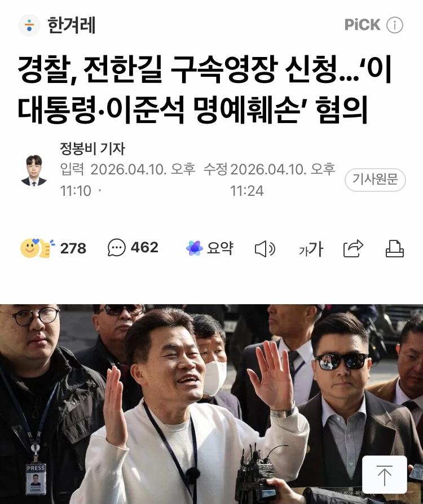Open the 278 reactions count
The image size is (423, 504).
click(x=73, y=248)
